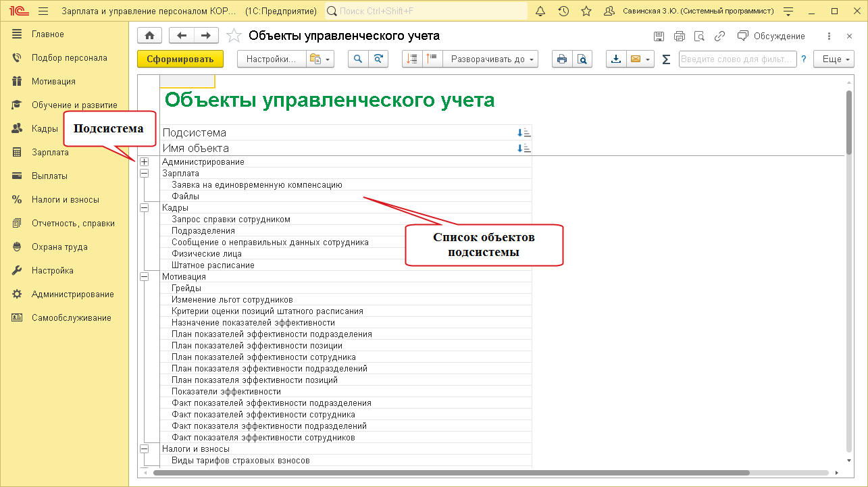Viewport: 868px width, 487px height.
Task: Open the Настройки... button
Action: click(x=271, y=59)
